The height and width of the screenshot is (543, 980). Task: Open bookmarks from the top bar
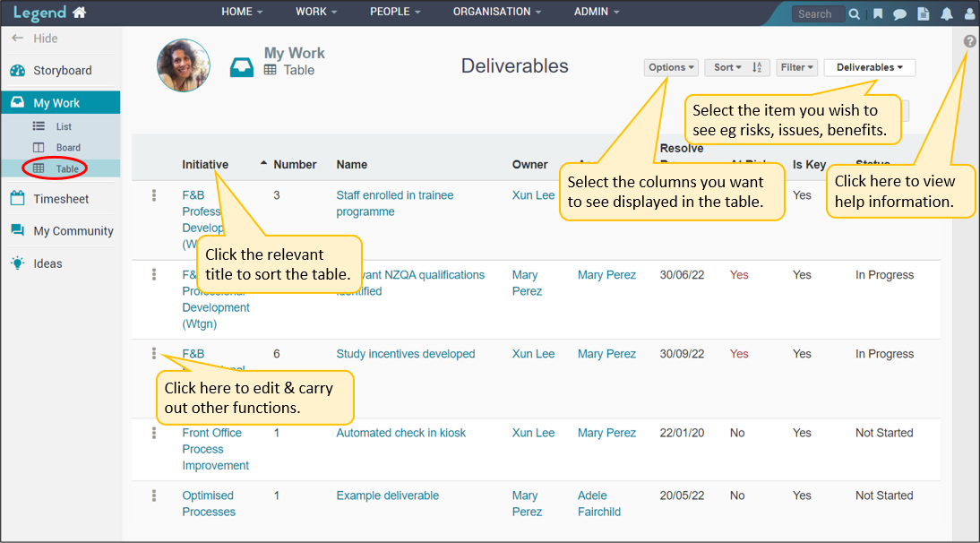878,13
